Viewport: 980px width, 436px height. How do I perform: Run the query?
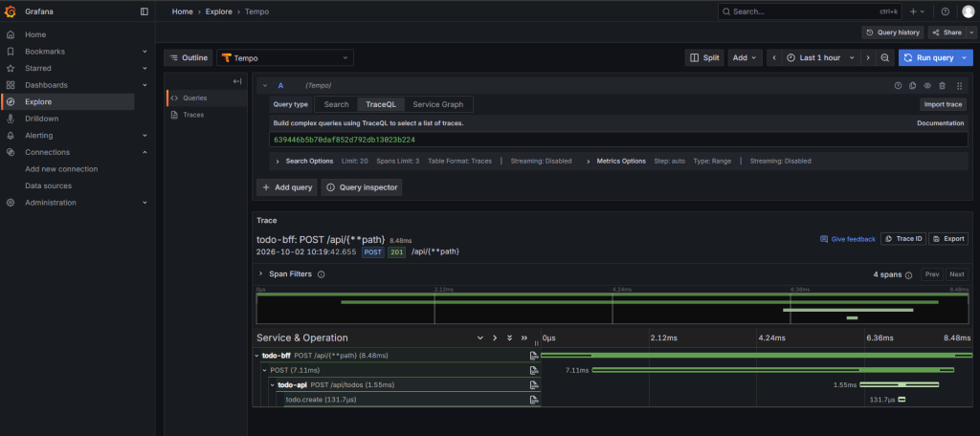[928, 57]
